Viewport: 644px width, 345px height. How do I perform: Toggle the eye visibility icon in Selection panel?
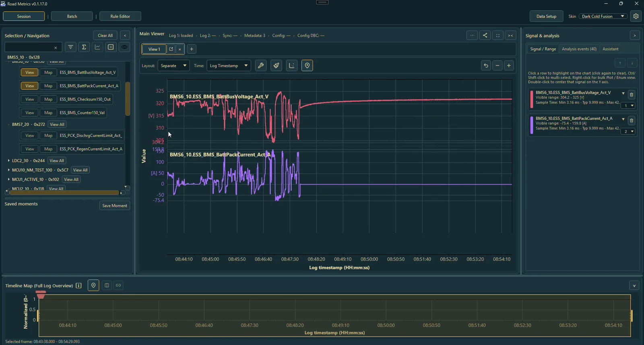[x=124, y=47]
